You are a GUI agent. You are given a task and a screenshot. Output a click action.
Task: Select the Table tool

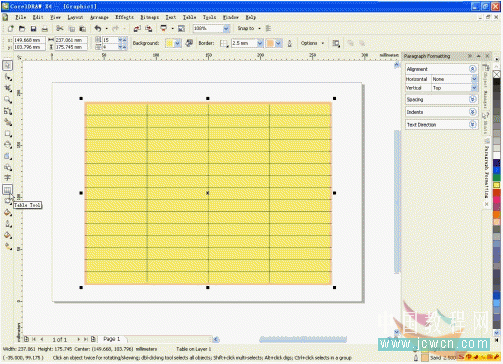tap(7, 190)
